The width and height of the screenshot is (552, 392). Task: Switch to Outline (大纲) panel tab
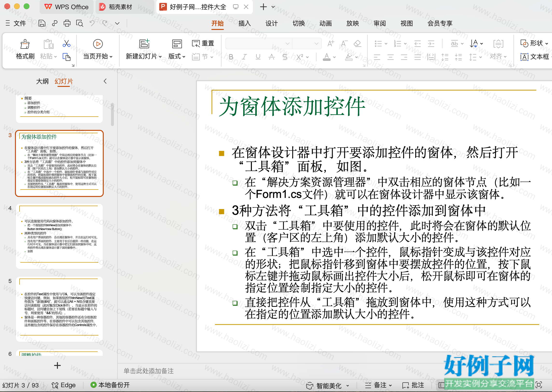pyautogui.click(x=42, y=81)
